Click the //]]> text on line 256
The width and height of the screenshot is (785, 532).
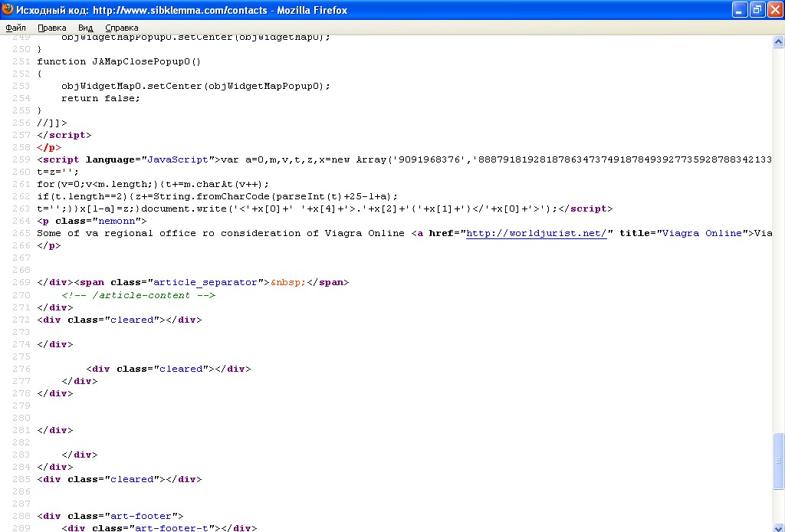(x=52, y=123)
